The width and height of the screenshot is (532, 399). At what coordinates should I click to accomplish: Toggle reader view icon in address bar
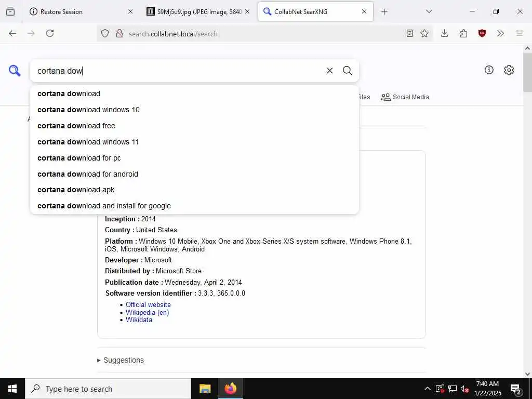tap(410, 33)
